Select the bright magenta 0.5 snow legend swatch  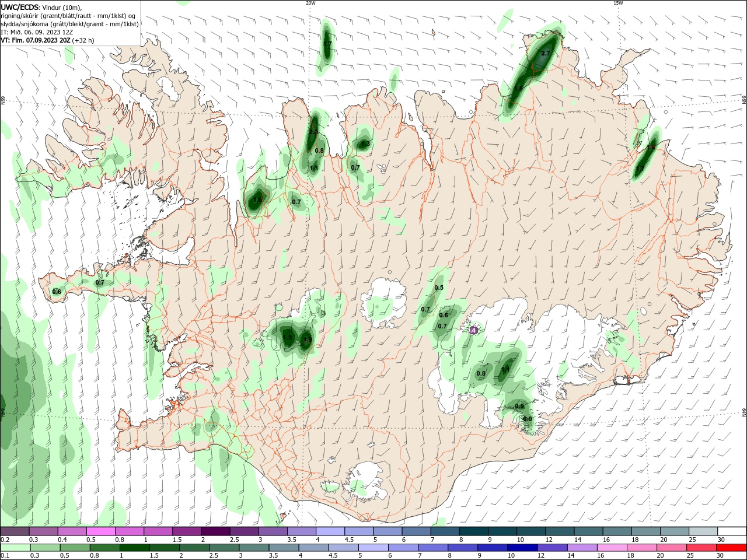click(x=101, y=531)
